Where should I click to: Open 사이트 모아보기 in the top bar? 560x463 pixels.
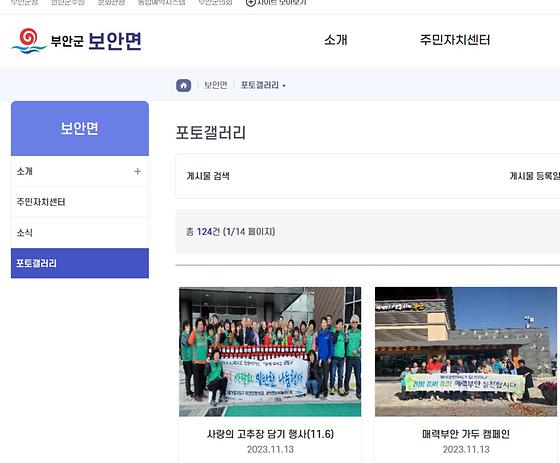pyautogui.click(x=276, y=3)
